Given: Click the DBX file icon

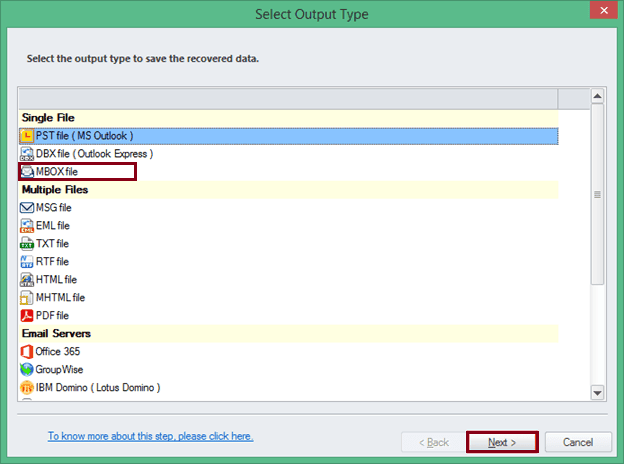Looking at the screenshot, I should [x=27, y=154].
